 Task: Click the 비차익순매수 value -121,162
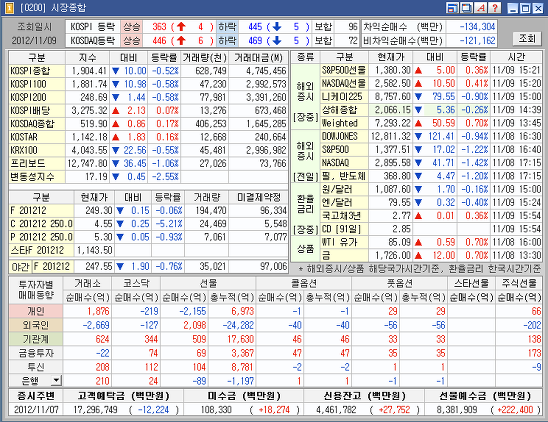pos(477,41)
